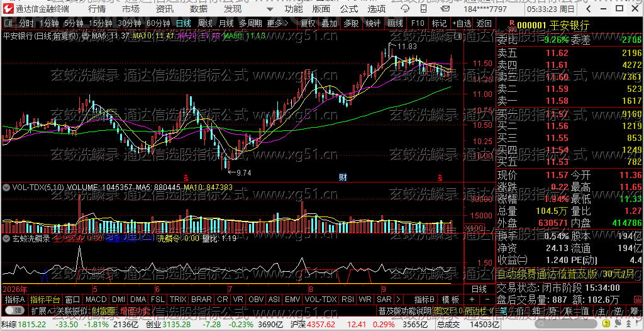644x331 pixels.
Task: Click the 日线 period label below chart
Action: point(479,289)
